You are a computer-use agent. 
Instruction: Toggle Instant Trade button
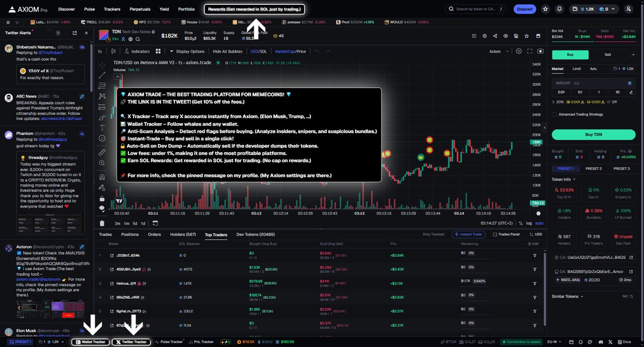(x=470, y=234)
